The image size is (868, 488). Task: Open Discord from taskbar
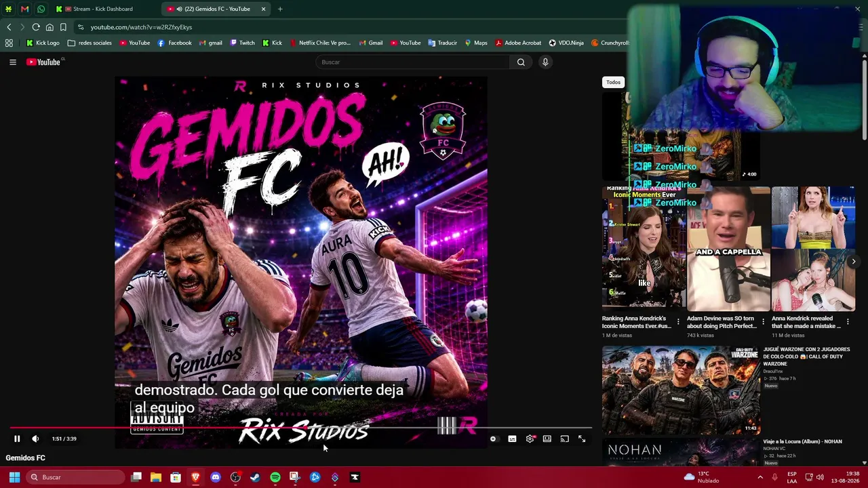click(x=216, y=477)
